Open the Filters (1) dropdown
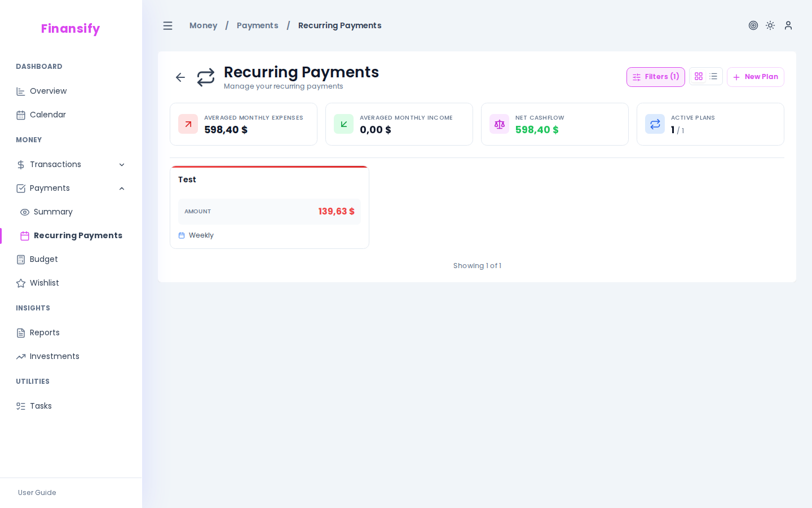 tap(656, 77)
